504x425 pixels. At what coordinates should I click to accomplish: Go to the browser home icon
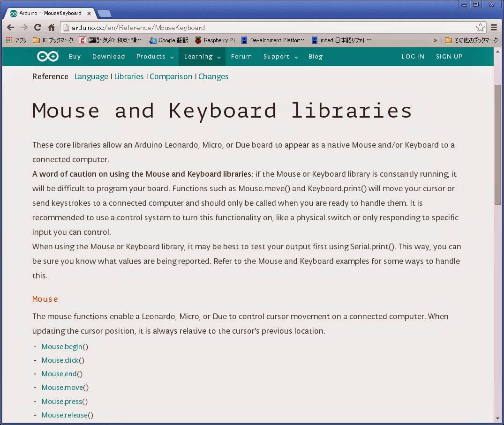click(52, 28)
